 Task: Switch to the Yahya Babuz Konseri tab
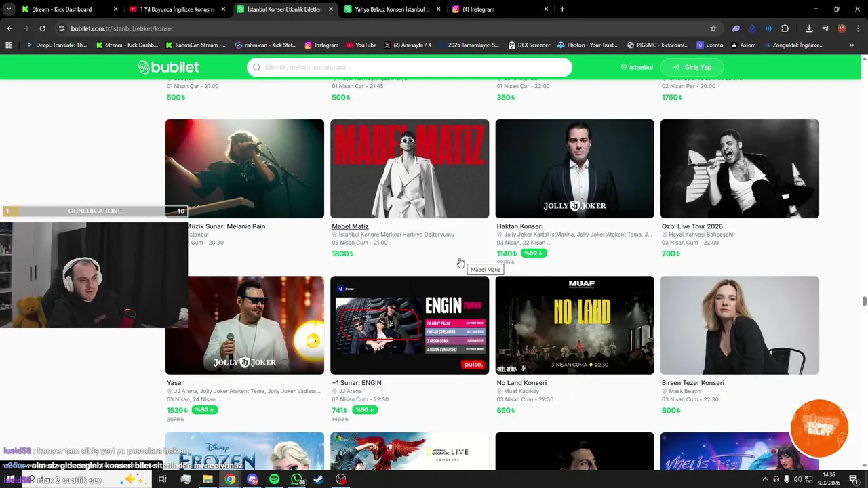pos(392,9)
